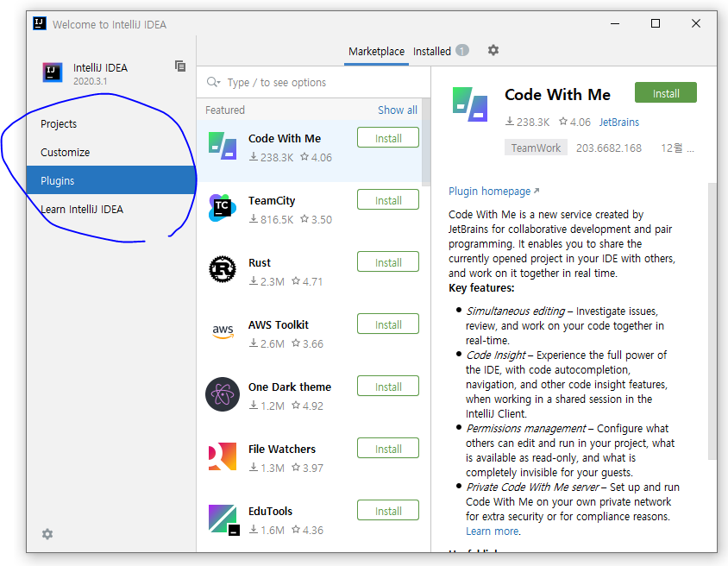
Task: Click the AWS Toolkit plugin icon
Action: tap(223, 331)
